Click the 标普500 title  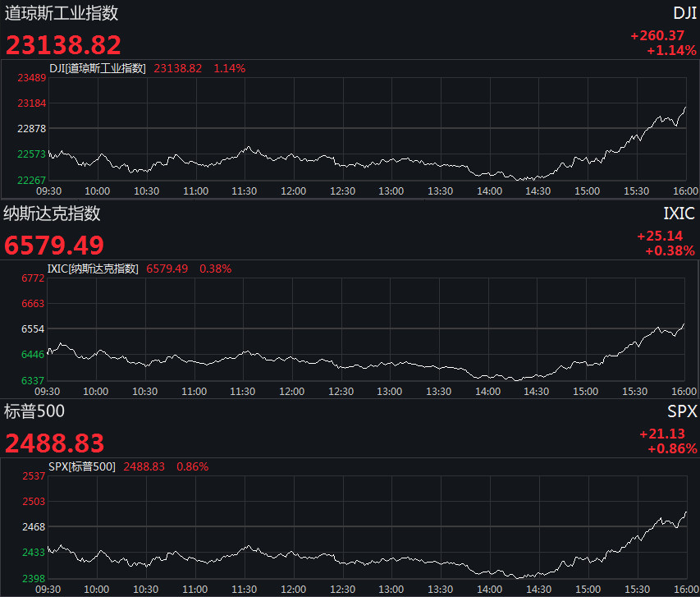34,411
